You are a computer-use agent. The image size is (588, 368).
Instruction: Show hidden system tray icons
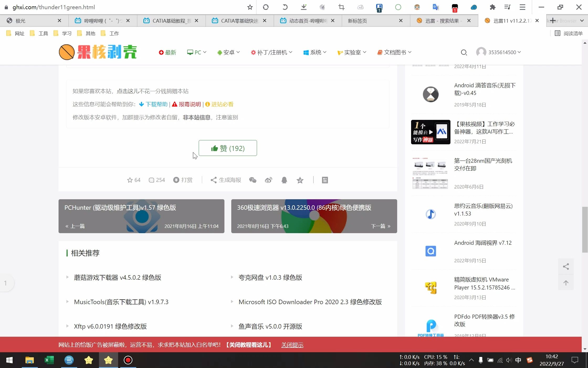tap(471, 360)
